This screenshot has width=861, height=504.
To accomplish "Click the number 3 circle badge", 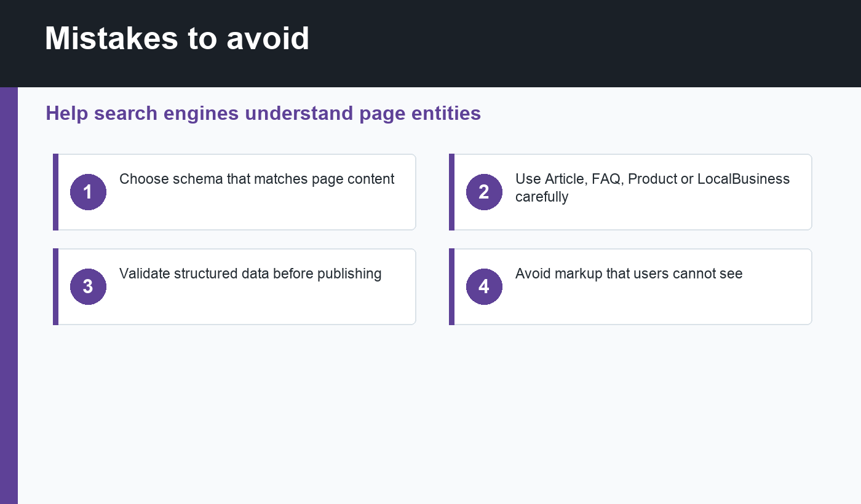I will 88,286.
